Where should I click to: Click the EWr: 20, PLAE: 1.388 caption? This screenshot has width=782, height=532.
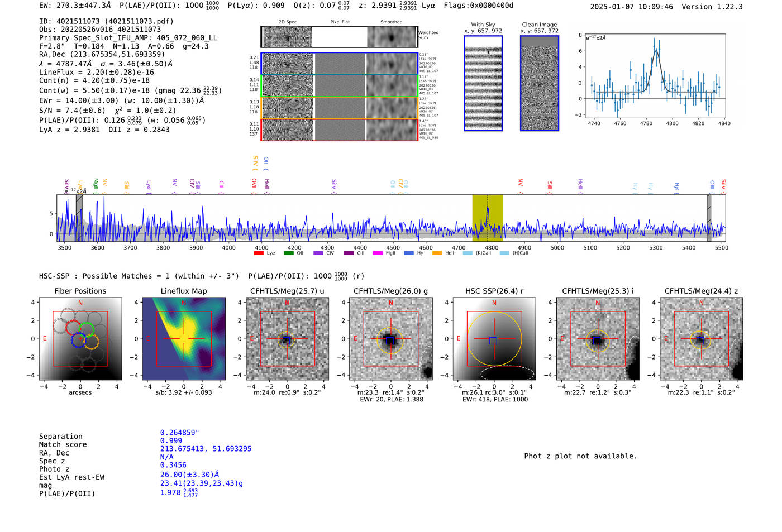[391, 400]
